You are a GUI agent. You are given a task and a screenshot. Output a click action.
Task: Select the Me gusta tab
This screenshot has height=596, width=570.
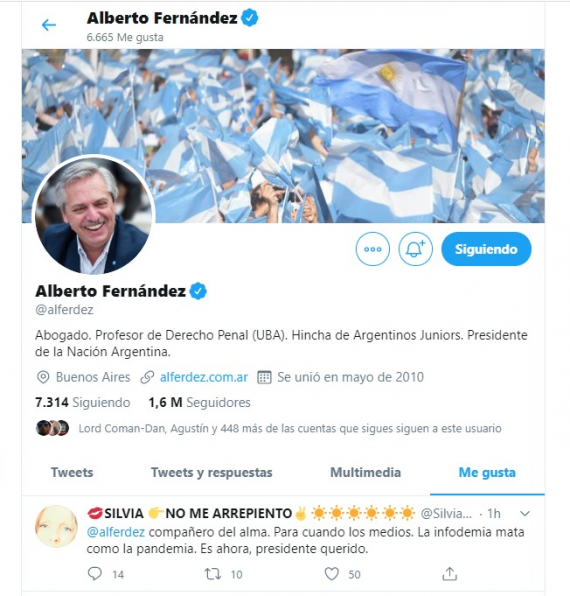tap(487, 472)
